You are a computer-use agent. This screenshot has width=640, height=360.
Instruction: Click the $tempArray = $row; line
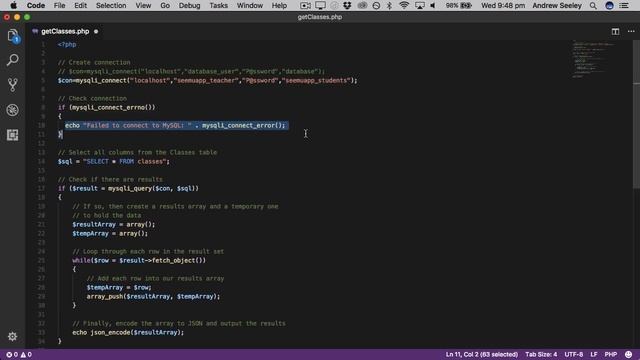(119, 287)
